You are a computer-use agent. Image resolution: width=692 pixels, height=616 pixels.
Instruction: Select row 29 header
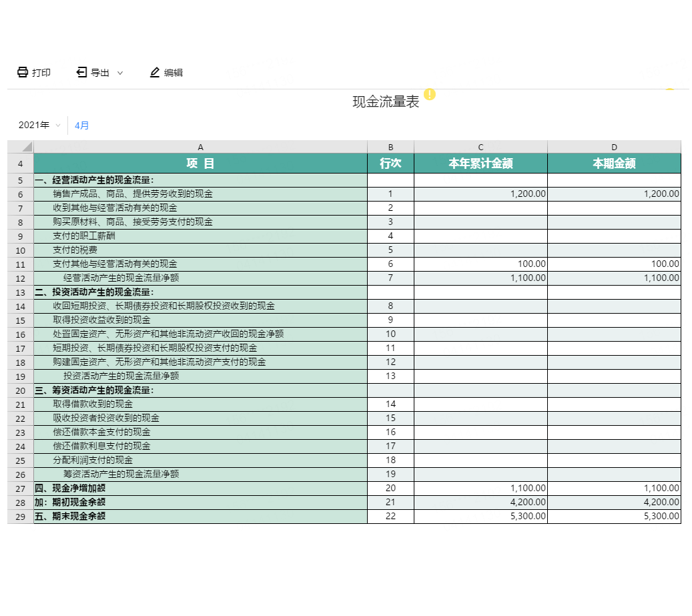pyautogui.click(x=21, y=517)
